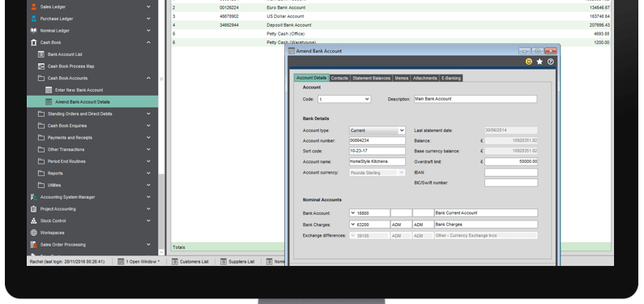Screen dimensions: 644x304
Task: Click the Rachel last login status text
Action: [x=67, y=261]
